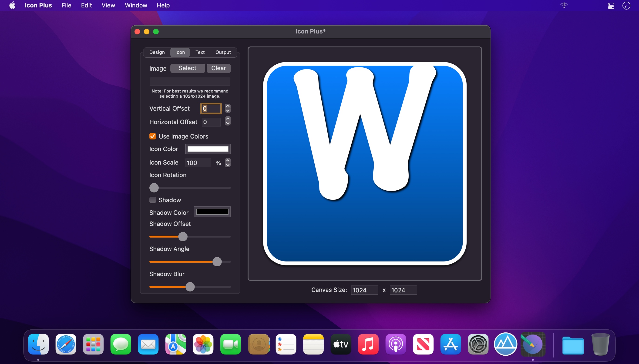Viewport: 639px width, 364px height.
Task: Click the Vertical Offset input field
Action: [x=211, y=109]
